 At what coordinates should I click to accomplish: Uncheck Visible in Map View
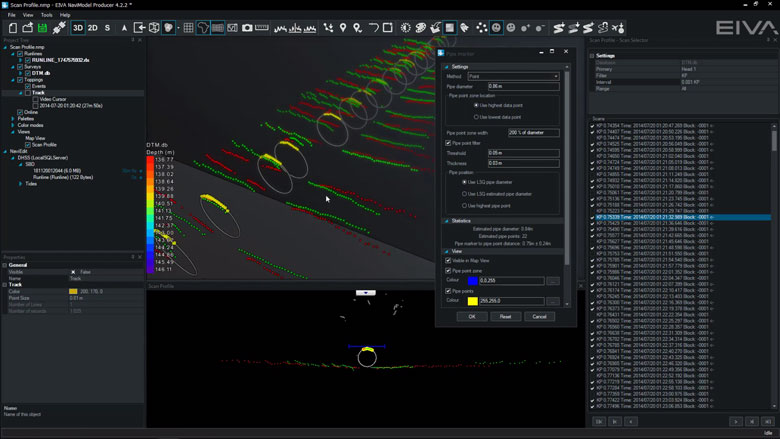tap(448, 260)
